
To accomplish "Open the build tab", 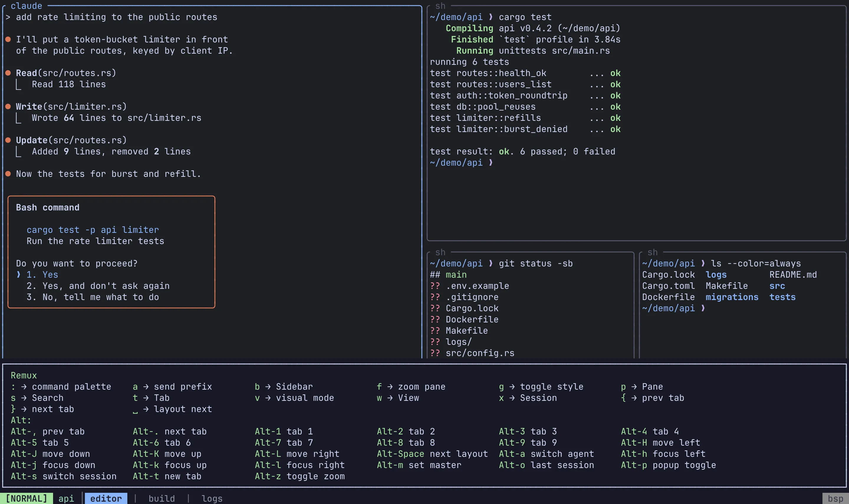I will pos(162,498).
